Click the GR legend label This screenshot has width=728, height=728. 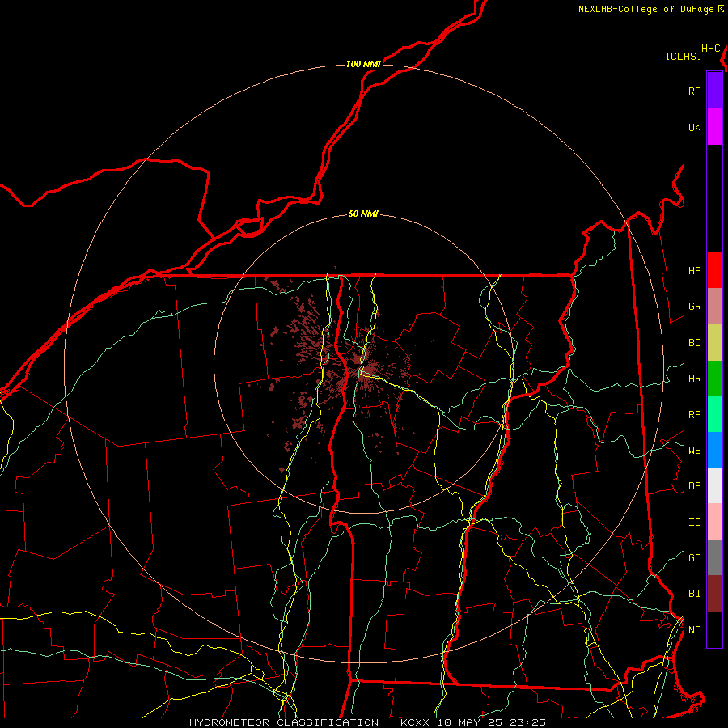click(694, 307)
